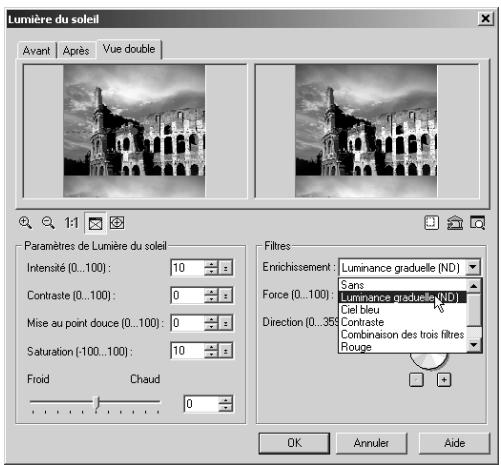Click the Saturation value field
The width and height of the screenshot is (501, 465).
click(x=187, y=351)
